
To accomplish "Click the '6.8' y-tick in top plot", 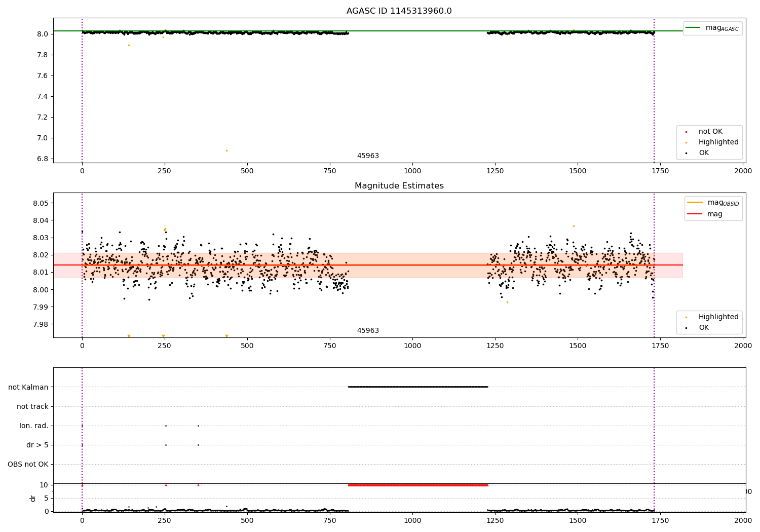I will coord(43,159).
